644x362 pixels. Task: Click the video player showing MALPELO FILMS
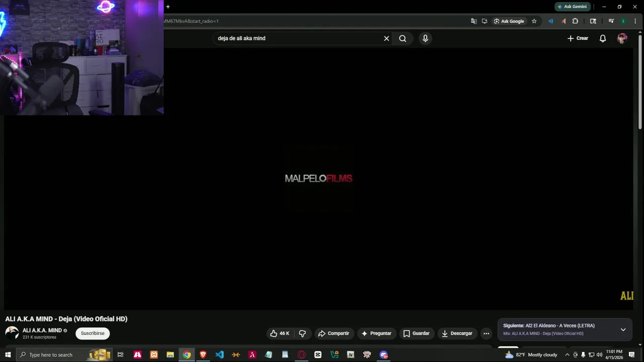click(318, 178)
